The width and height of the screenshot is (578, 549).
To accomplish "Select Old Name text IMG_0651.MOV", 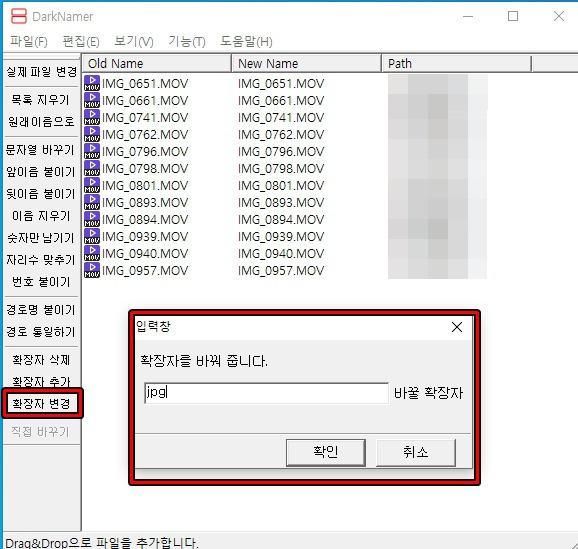I will [145, 84].
